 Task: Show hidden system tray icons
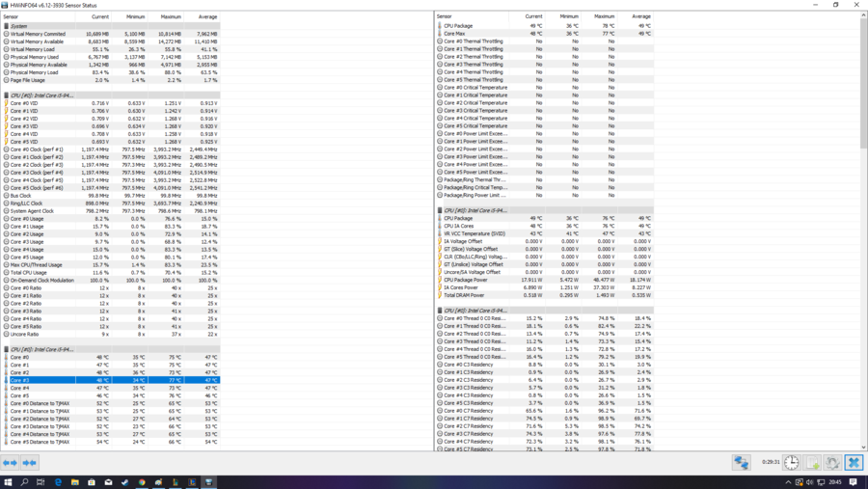[x=788, y=482]
